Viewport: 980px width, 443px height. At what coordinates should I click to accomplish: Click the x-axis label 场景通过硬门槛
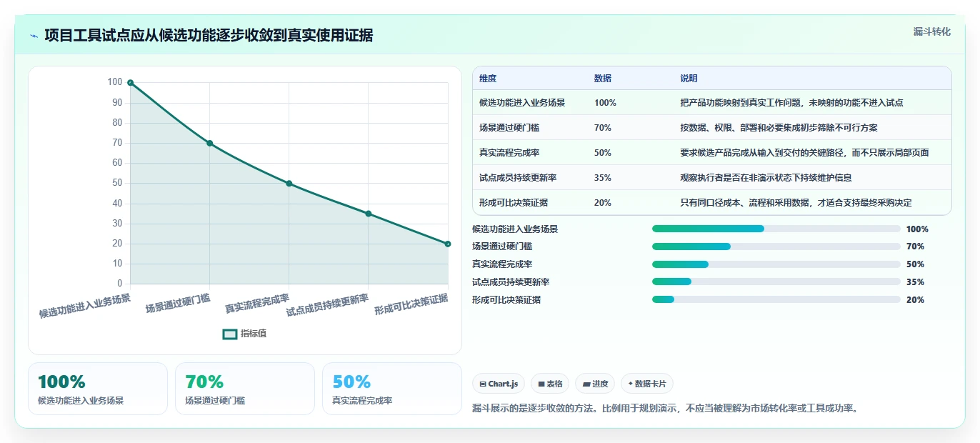178,303
